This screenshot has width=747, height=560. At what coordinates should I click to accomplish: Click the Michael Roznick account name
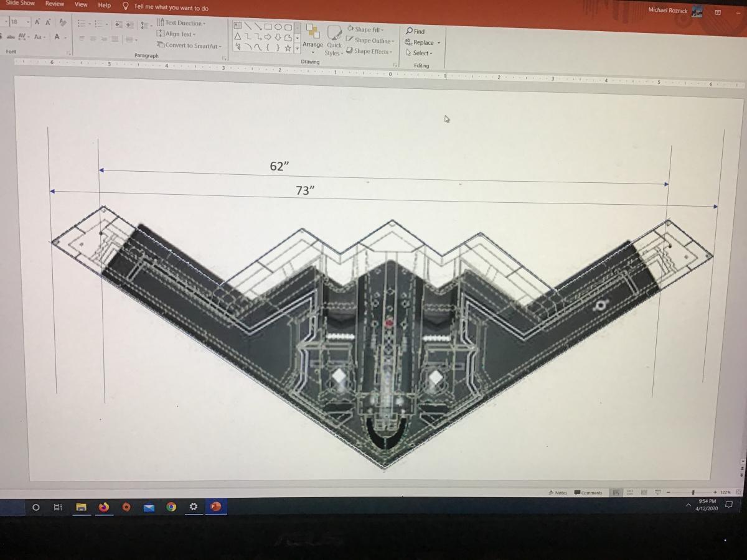tap(667, 10)
